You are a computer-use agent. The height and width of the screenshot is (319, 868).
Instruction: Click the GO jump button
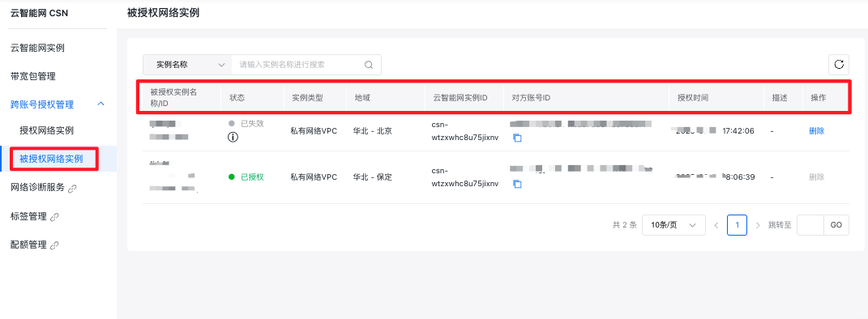pyautogui.click(x=836, y=225)
